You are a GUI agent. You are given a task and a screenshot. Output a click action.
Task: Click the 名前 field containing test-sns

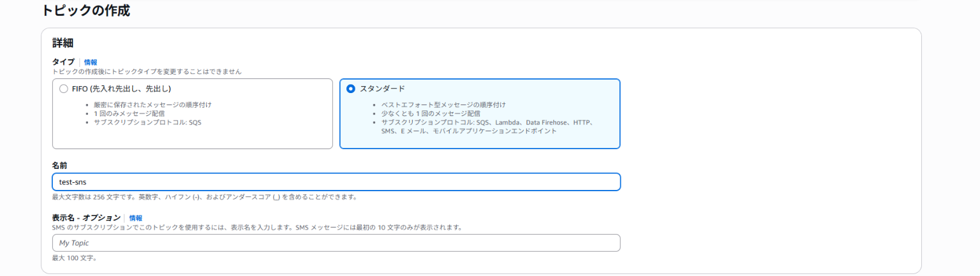coord(336,182)
